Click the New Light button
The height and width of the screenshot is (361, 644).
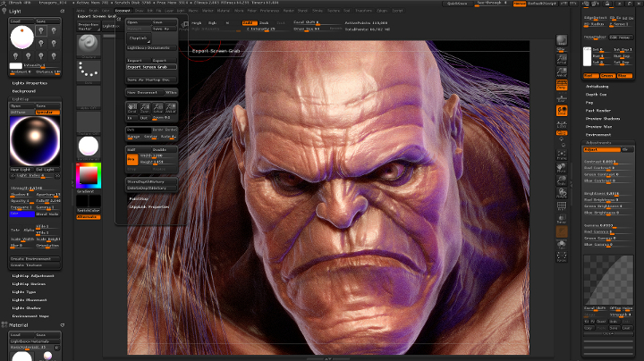pyautogui.click(x=22, y=170)
